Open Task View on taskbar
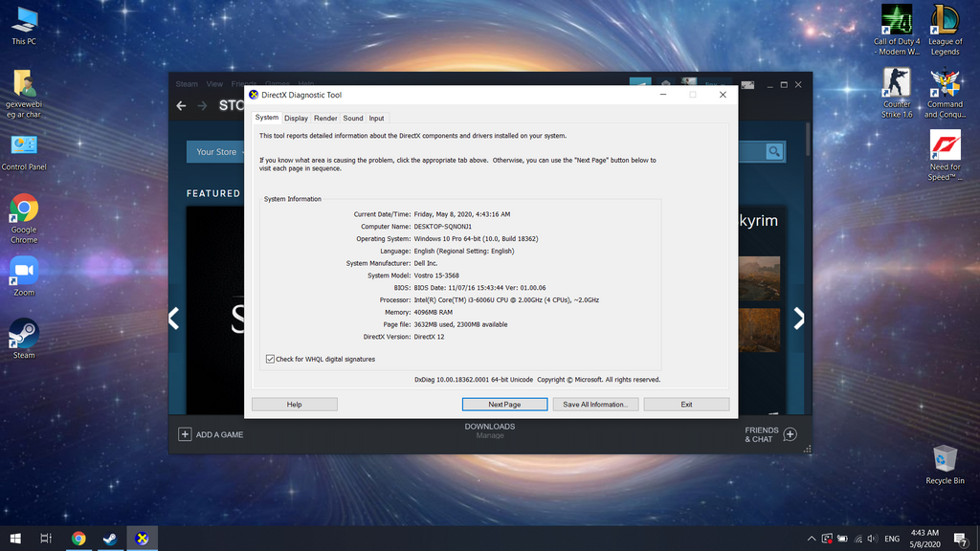This screenshot has width=980, height=551. pos(46,539)
